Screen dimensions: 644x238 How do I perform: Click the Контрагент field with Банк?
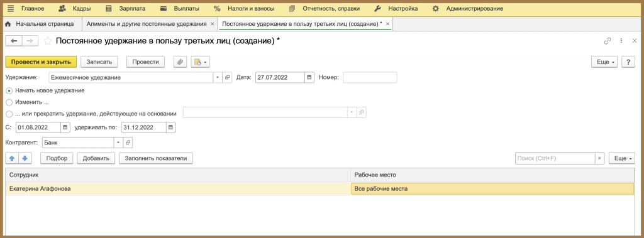[x=77, y=143]
